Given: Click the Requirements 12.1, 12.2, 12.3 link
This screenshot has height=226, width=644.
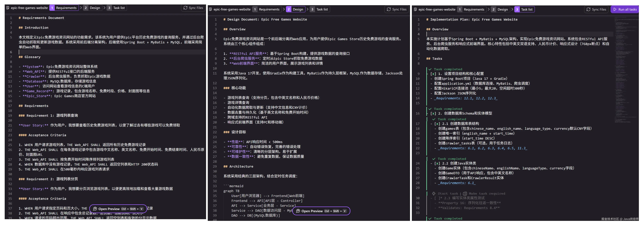Looking at the screenshot, I should (466, 98).
